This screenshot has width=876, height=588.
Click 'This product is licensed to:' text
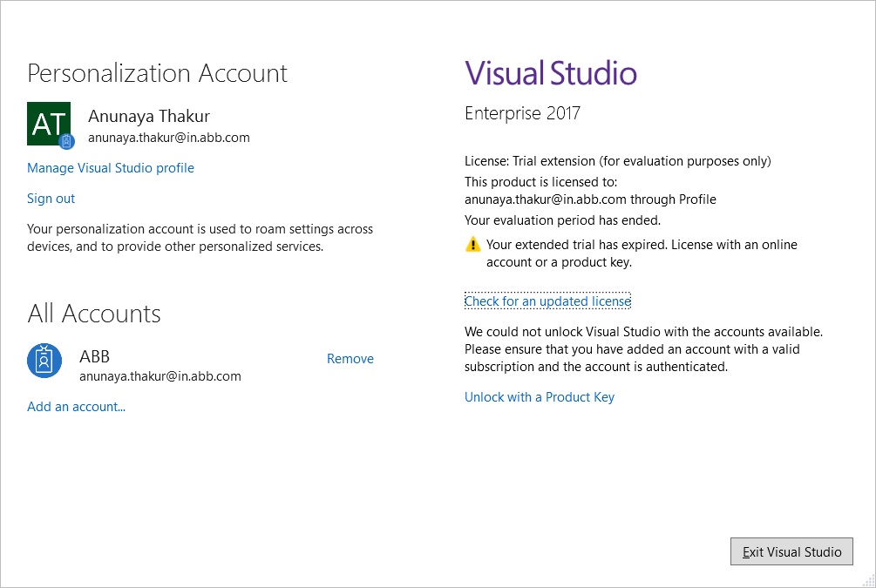click(x=540, y=182)
